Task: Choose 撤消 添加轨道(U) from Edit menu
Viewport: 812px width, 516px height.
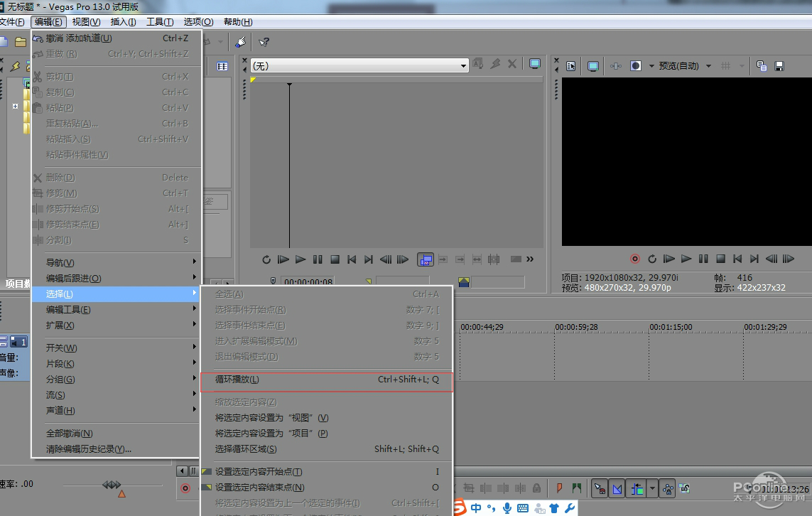Action: pyautogui.click(x=116, y=38)
